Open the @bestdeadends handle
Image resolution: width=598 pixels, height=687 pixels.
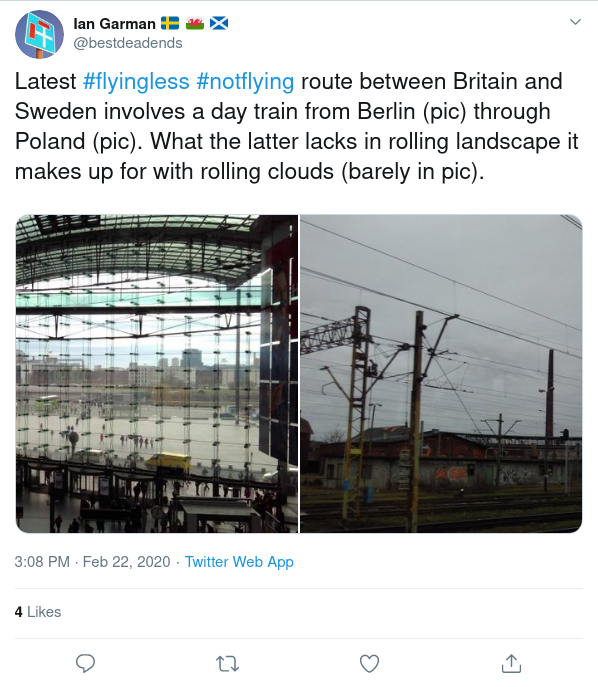click(127, 43)
